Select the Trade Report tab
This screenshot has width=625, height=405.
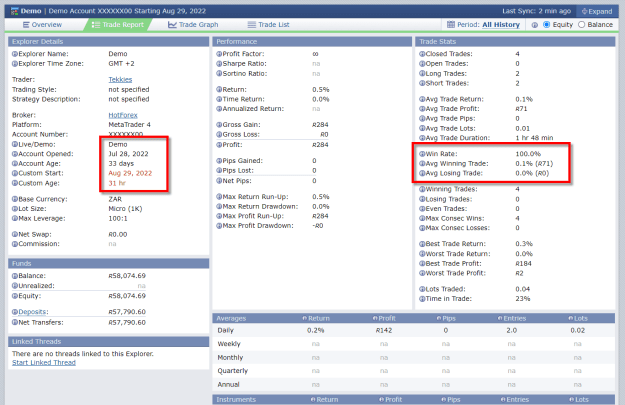118,25
